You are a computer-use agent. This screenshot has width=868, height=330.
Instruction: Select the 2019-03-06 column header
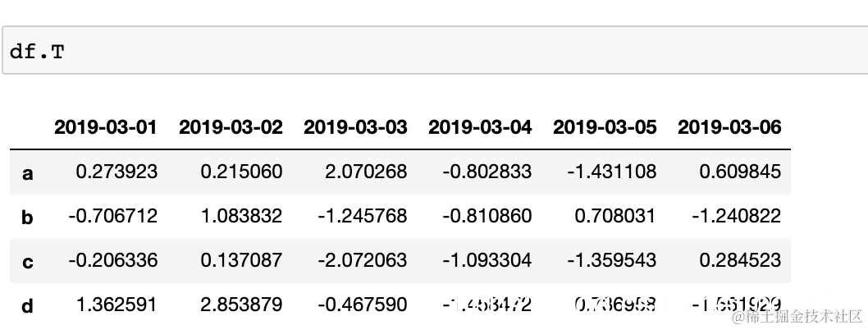click(729, 127)
